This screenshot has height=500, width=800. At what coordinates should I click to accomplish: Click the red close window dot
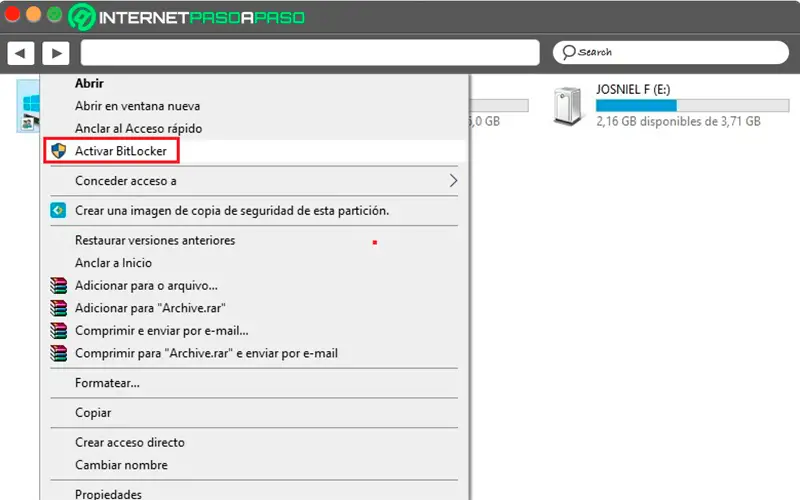pyautogui.click(x=12, y=14)
